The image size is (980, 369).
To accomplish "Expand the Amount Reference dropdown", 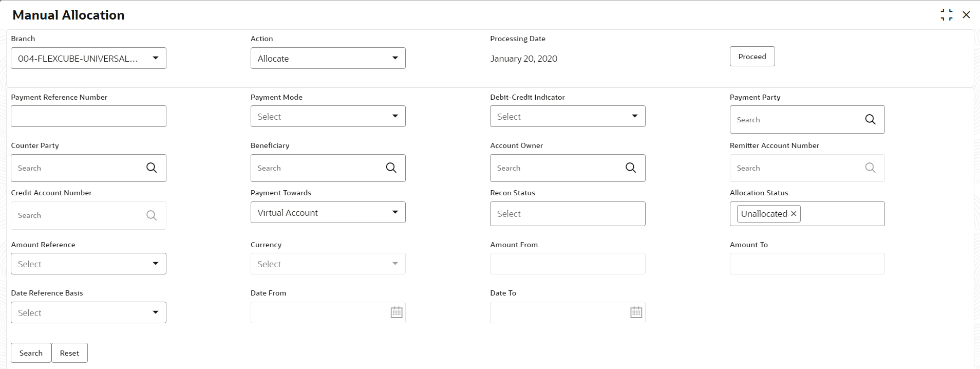I will click(x=155, y=264).
